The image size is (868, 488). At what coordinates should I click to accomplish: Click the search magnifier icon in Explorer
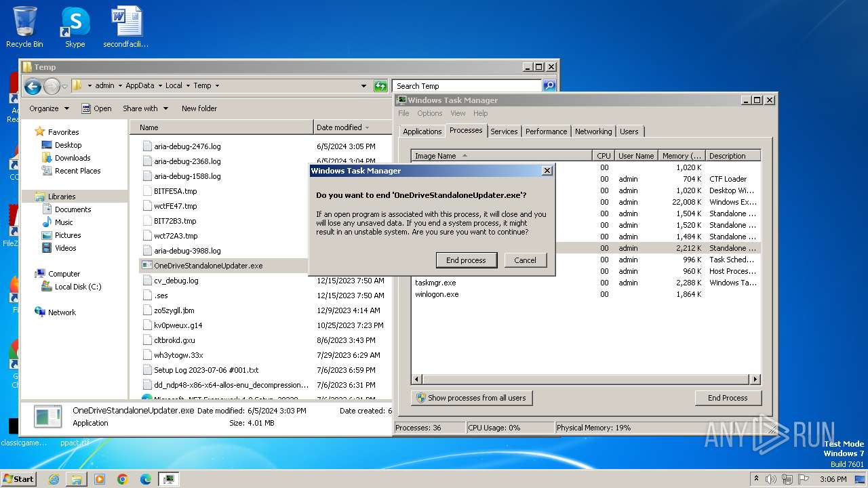click(x=549, y=86)
